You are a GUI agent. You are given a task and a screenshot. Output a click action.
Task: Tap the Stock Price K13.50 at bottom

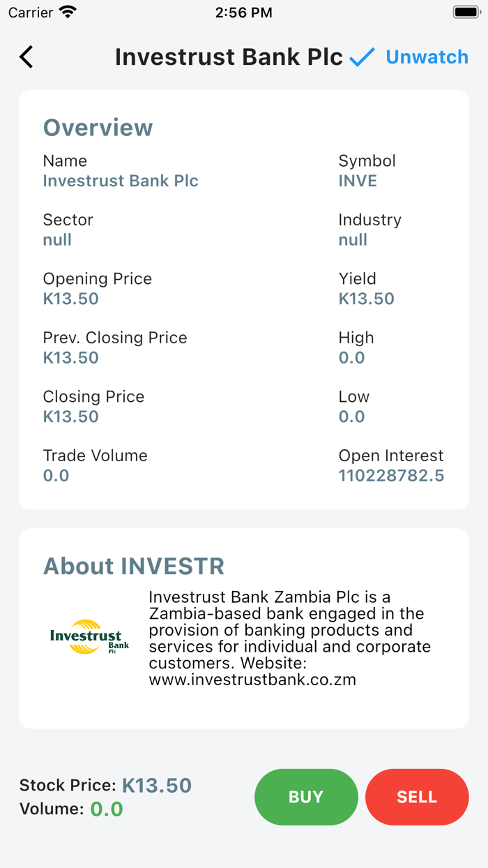(x=157, y=786)
